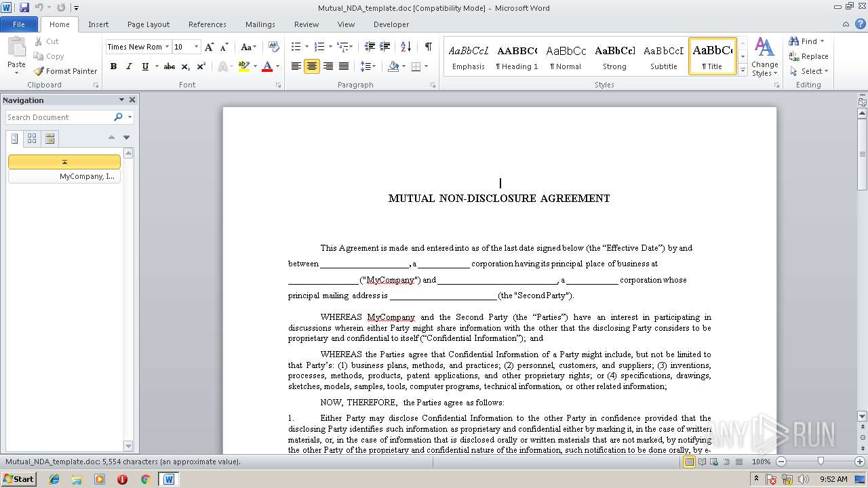Click Replace in Editing group

[808, 56]
